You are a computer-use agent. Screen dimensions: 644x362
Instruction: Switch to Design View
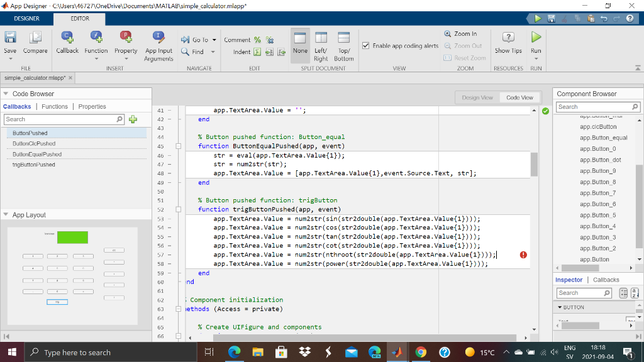click(477, 97)
